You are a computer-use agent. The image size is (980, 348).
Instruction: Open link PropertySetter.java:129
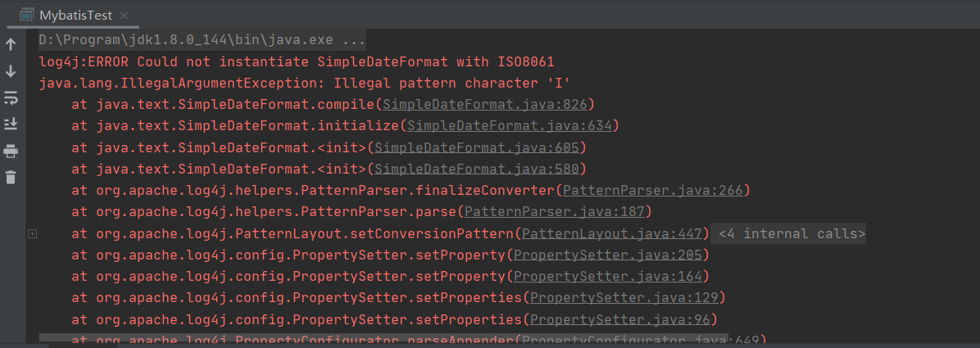pos(624,298)
